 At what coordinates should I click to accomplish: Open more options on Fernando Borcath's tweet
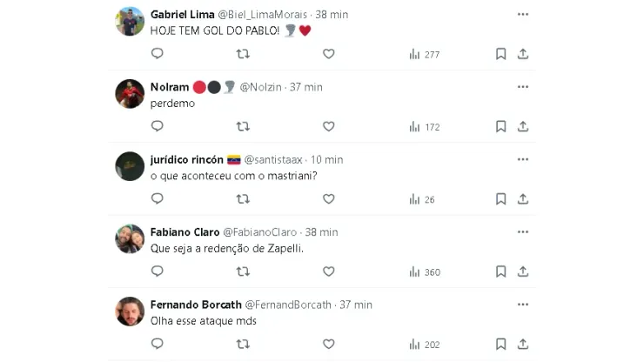[522, 305]
